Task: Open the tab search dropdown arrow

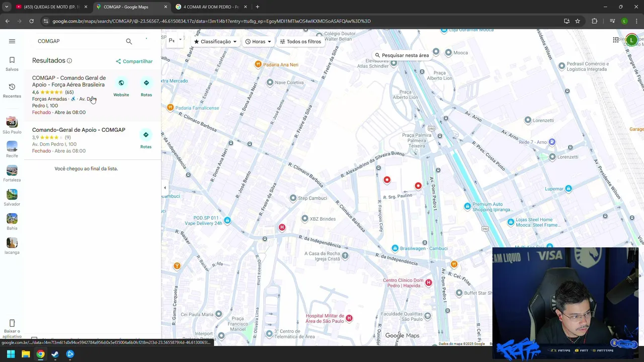Action: click(x=7, y=7)
